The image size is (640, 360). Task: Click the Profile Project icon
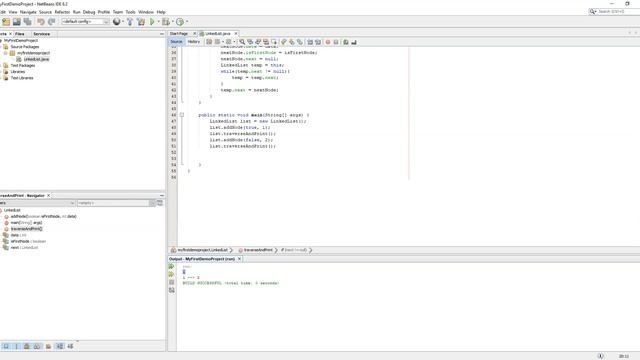[180, 22]
